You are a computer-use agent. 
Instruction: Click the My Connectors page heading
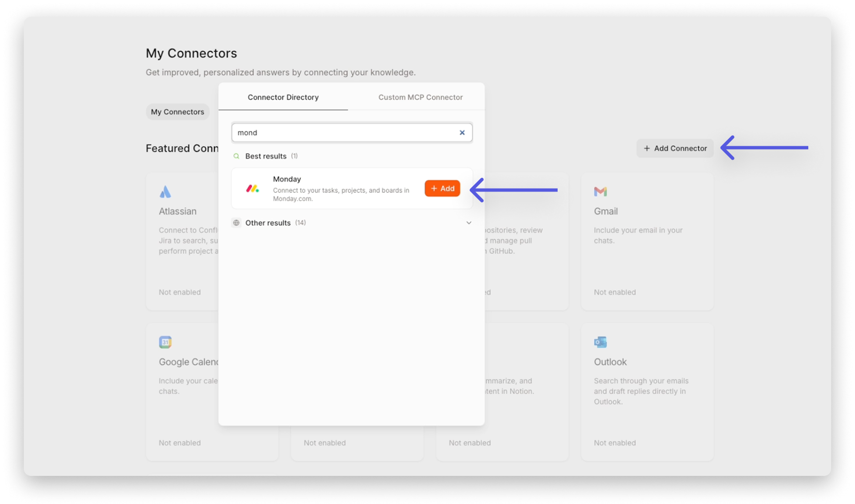191,53
